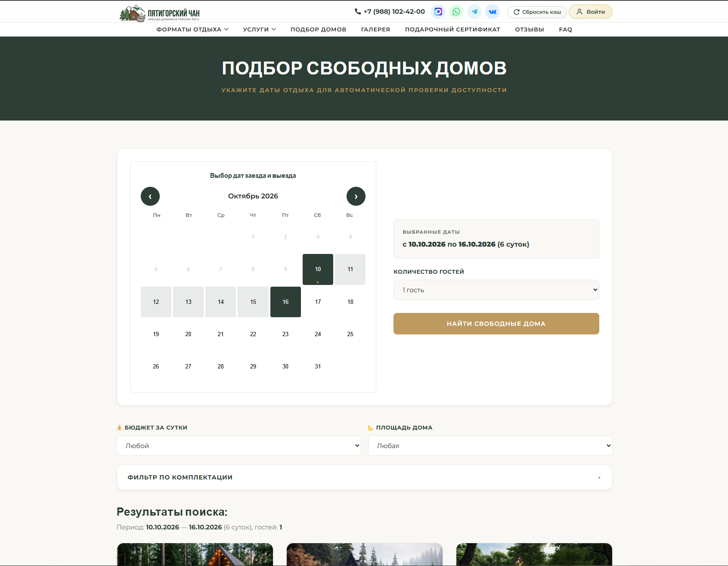Screen dimensions: 728x566
Task: Expand the Услуги menu
Action: 260,29
